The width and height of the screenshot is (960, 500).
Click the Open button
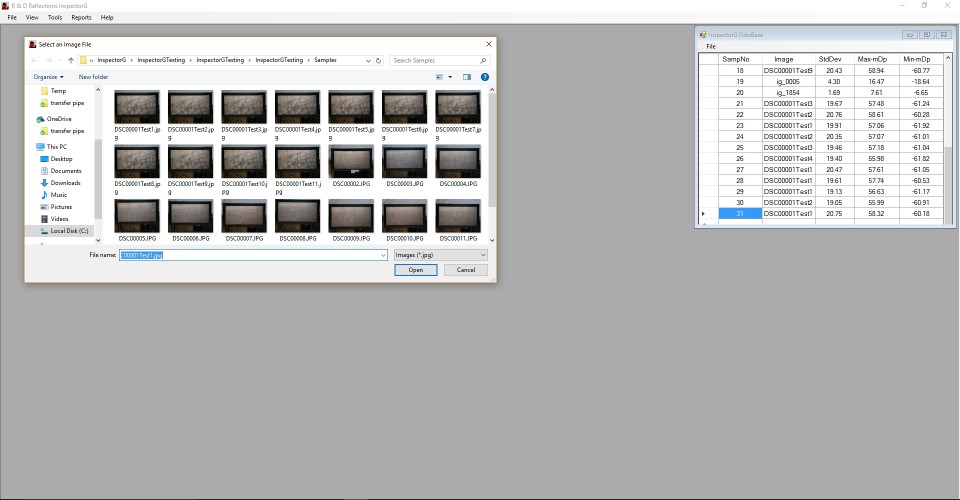coord(415,270)
